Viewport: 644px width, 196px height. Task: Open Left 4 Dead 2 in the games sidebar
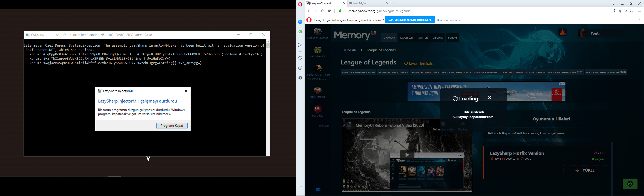click(317, 52)
